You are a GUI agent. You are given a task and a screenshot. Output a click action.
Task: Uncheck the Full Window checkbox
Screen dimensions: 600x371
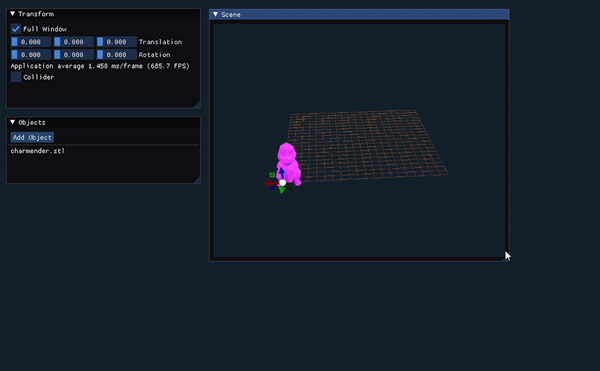pyautogui.click(x=16, y=29)
